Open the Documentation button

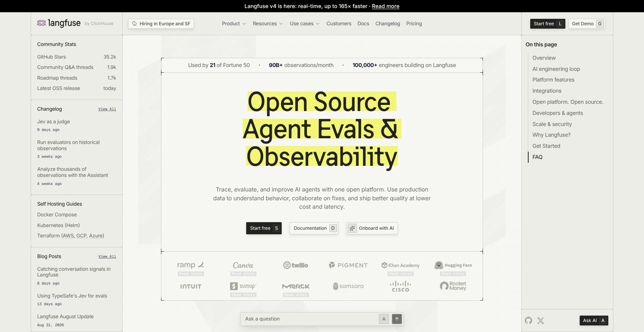314,228
